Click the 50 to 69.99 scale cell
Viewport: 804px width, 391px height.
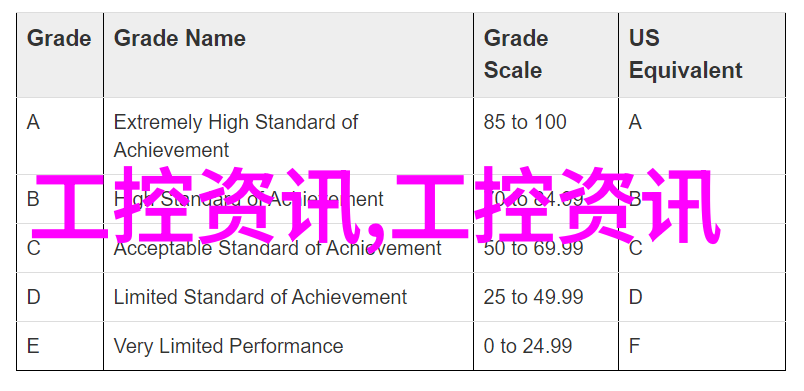coord(546,248)
